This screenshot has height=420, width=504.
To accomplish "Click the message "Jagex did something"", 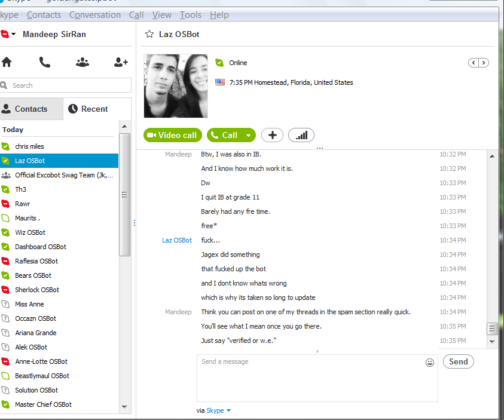I will point(230,255).
